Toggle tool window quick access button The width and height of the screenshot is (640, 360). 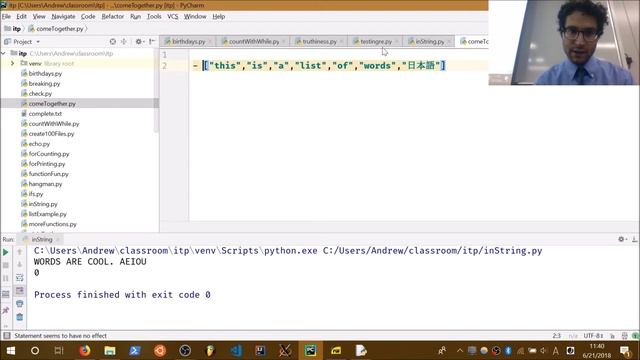tap(7, 336)
